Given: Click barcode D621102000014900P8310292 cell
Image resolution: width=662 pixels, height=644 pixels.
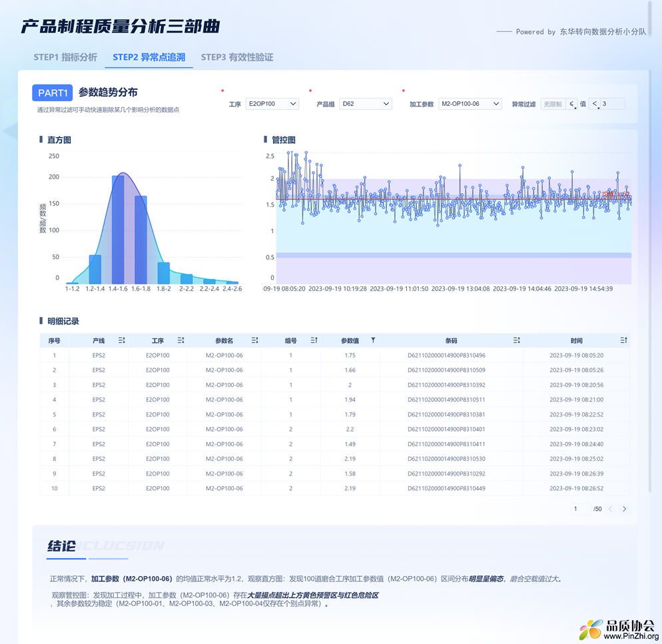Looking at the screenshot, I should [446, 474].
